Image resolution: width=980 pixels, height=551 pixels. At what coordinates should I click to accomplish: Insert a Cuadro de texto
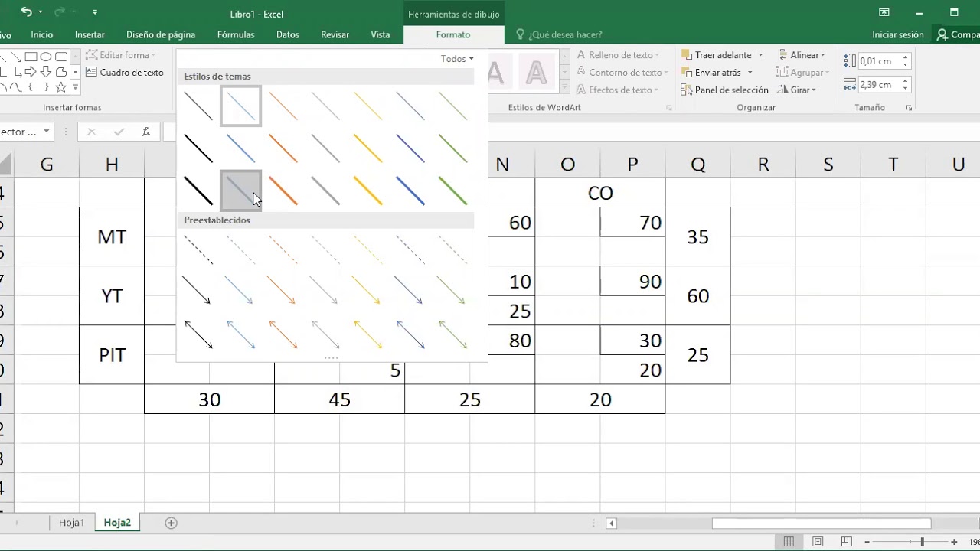pyautogui.click(x=125, y=73)
